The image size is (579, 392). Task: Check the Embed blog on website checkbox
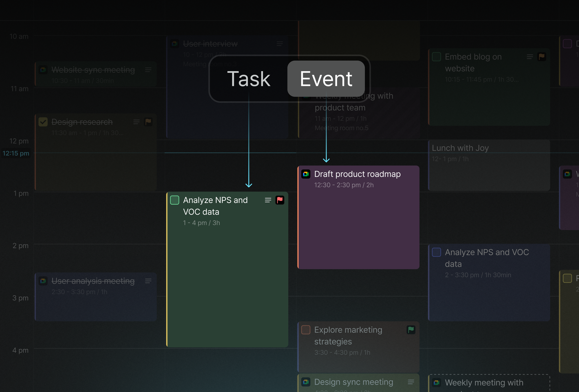click(x=436, y=57)
